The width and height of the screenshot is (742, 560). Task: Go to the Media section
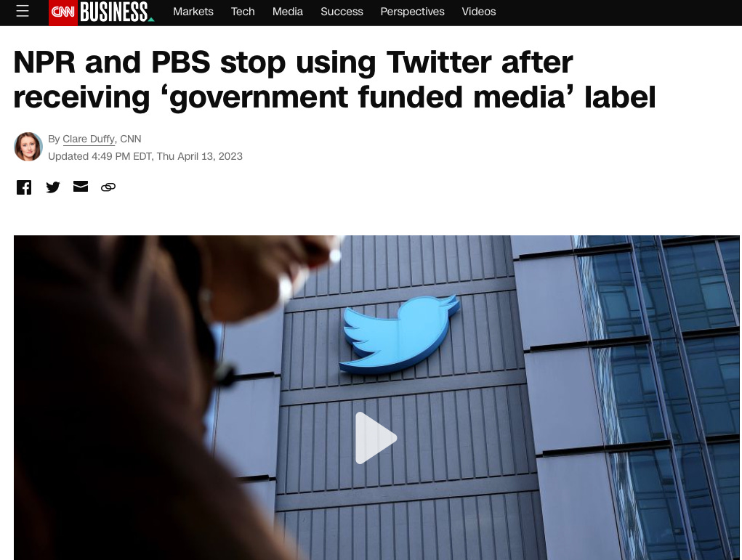287,12
